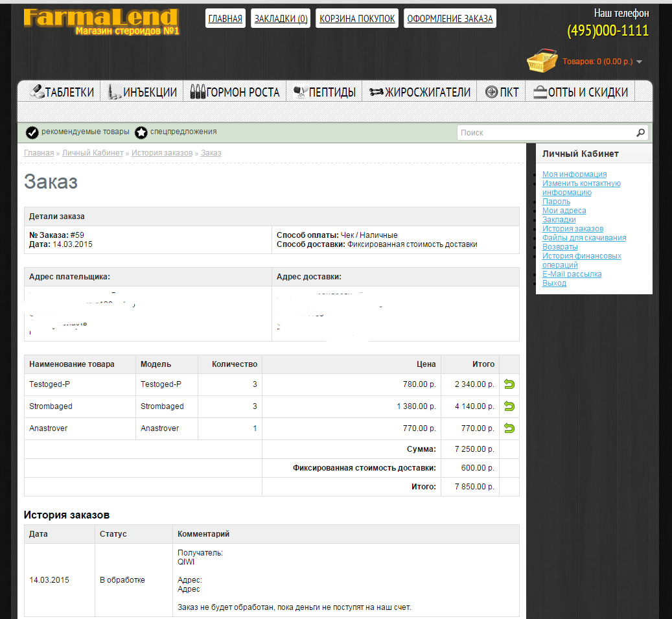
Task: Click the recommended products checkmark icon
Action: 32,132
